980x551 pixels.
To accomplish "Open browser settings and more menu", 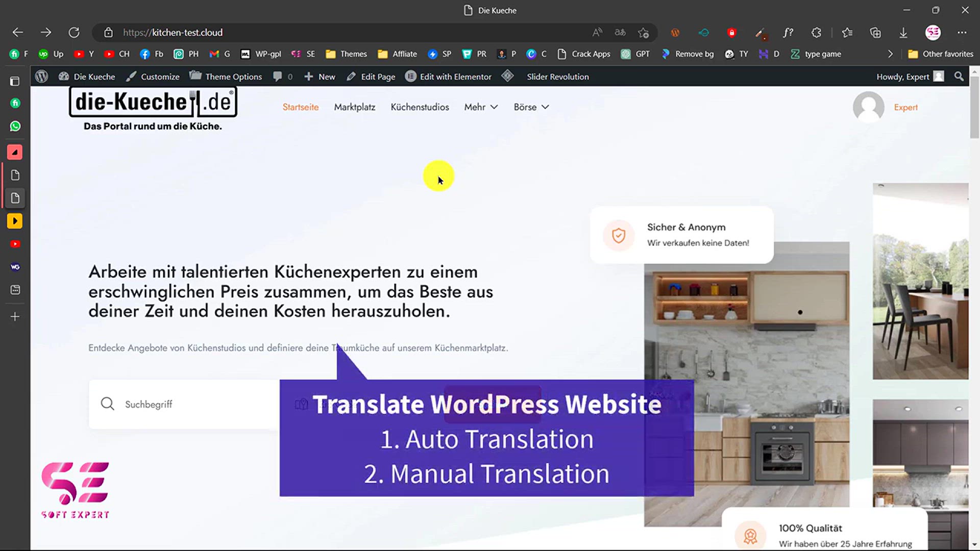I will (x=962, y=33).
